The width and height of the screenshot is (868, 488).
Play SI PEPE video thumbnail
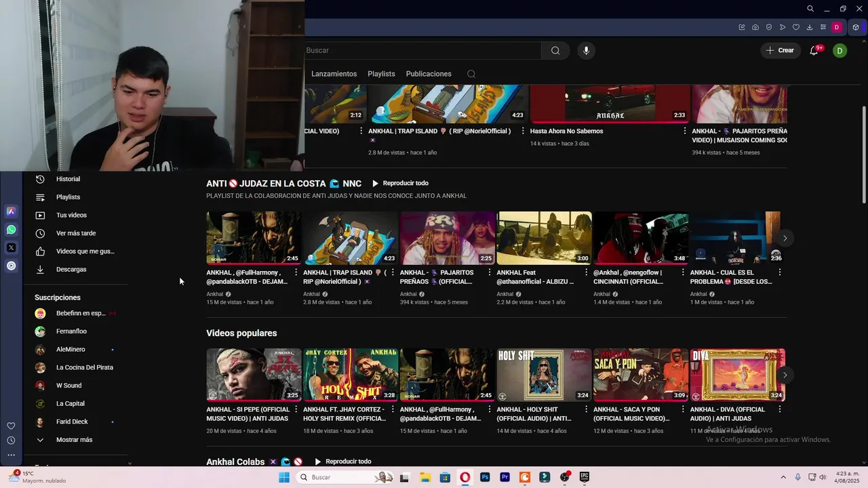pyautogui.click(x=254, y=375)
